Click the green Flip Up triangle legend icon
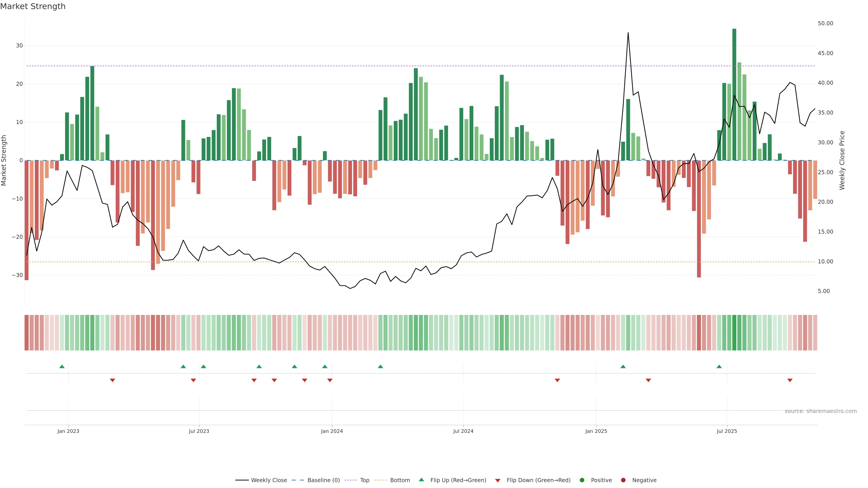This screenshot has width=868, height=488. click(421, 480)
